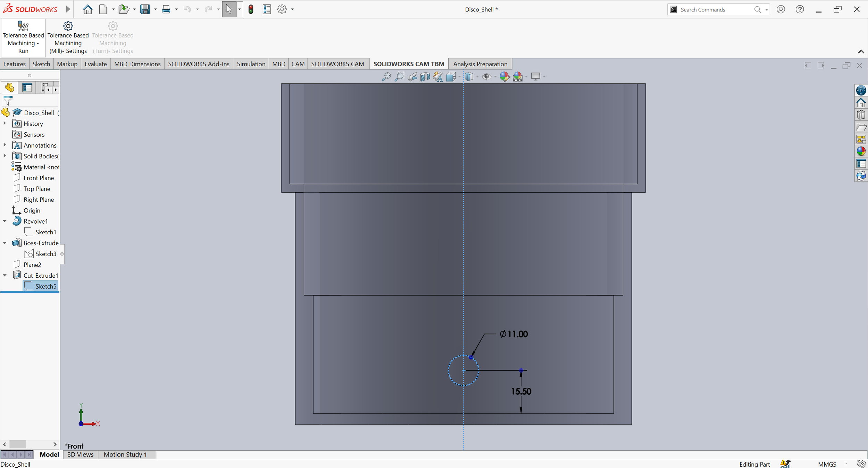Viewport: 868px width, 468px height.
Task: Switch to FeatureManager design tree tab
Action: (x=9, y=87)
